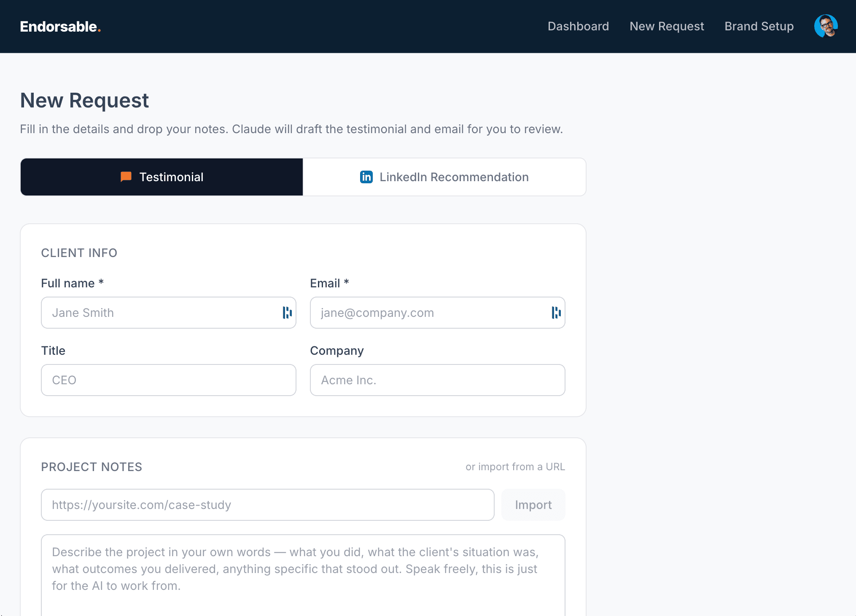Viewport: 856px width, 616px height.
Task: Click the 'Full name *' label
Action: coord(73,283)
